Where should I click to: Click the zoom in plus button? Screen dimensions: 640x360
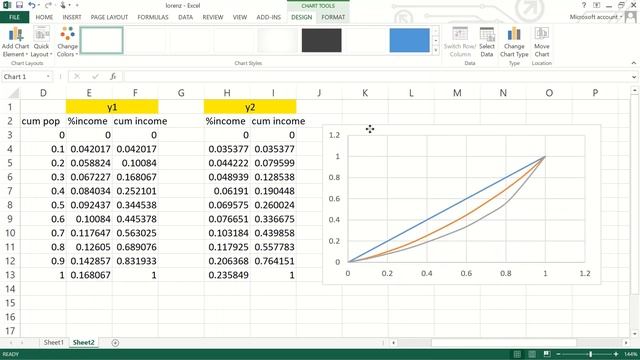[x=616, y=354]
